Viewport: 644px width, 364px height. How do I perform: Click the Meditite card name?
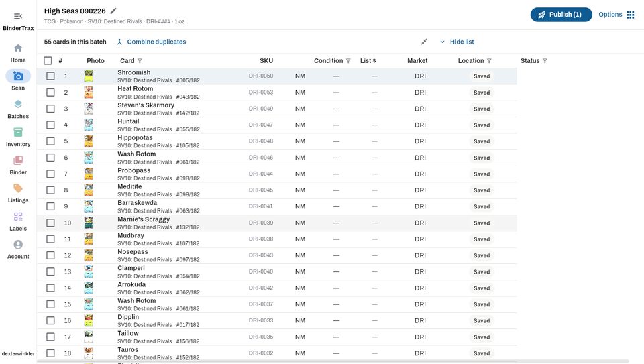129,186
